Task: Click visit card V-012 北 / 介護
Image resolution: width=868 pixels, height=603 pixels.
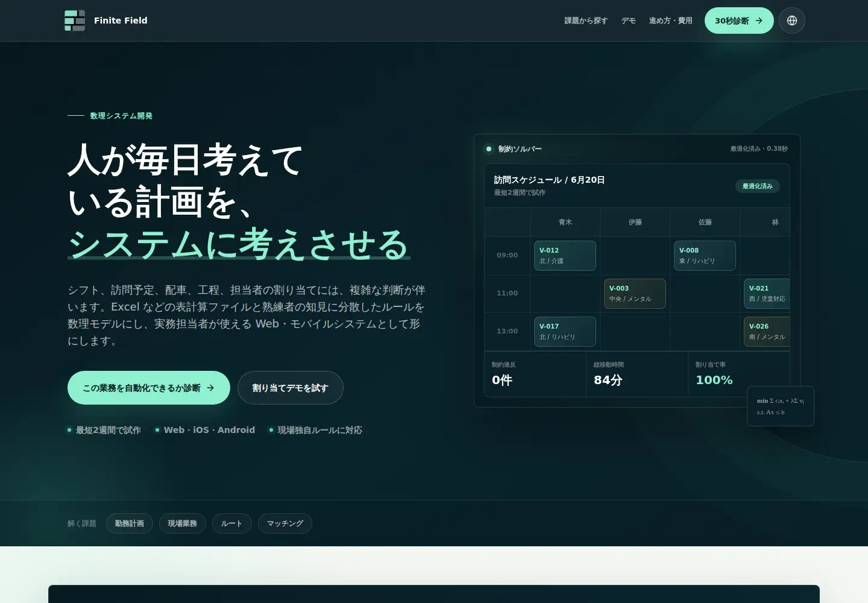Action: (x=565, y=256)
